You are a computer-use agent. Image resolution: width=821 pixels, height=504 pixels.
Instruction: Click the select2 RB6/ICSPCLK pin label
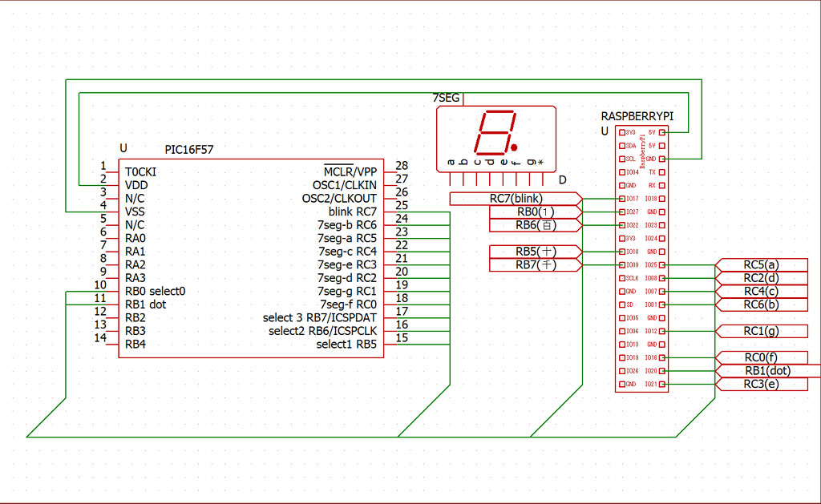[x=322, y=331]
